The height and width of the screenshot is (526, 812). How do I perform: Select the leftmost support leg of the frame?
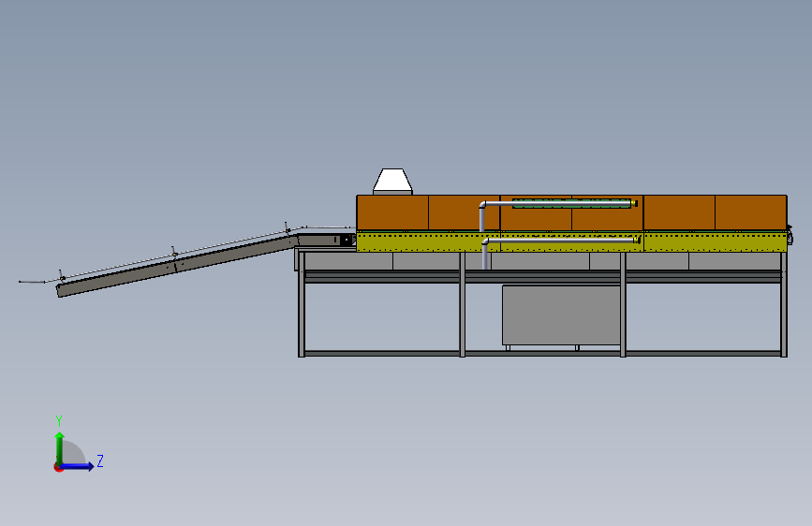[x=302, y=304]
